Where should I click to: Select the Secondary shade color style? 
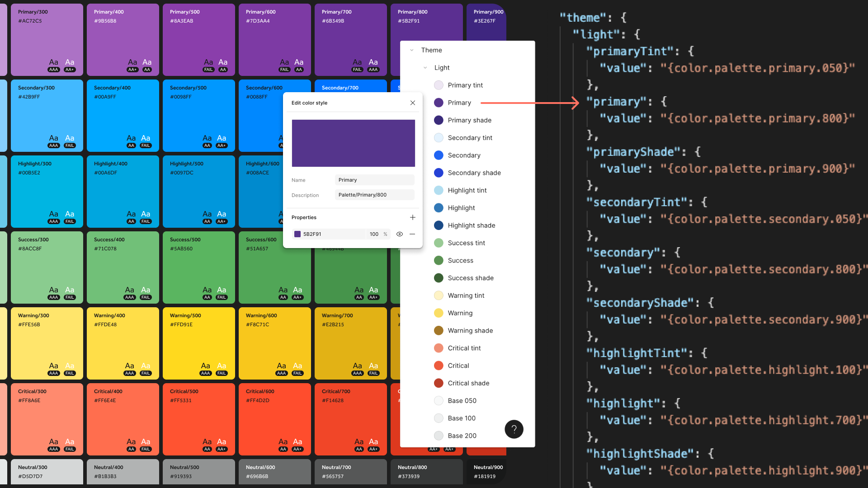(467, 173)
